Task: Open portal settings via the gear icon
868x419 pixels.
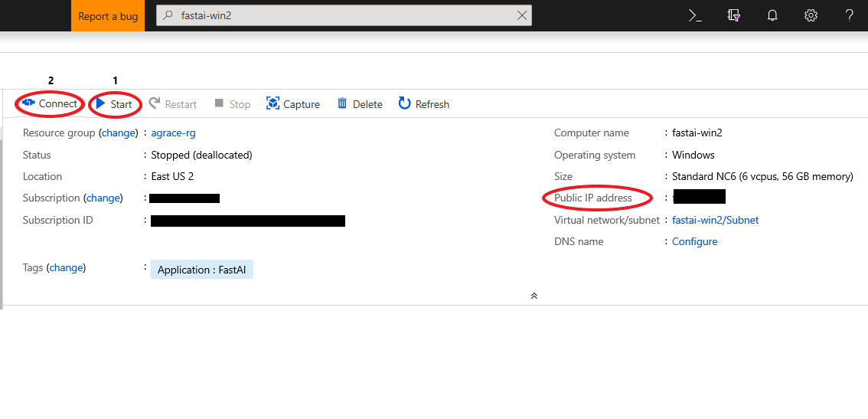Action: pos(811,15)
